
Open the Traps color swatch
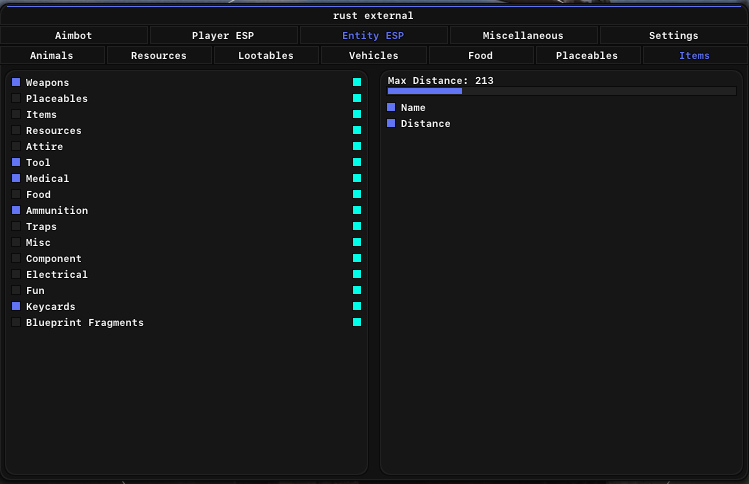pos(357,226)
